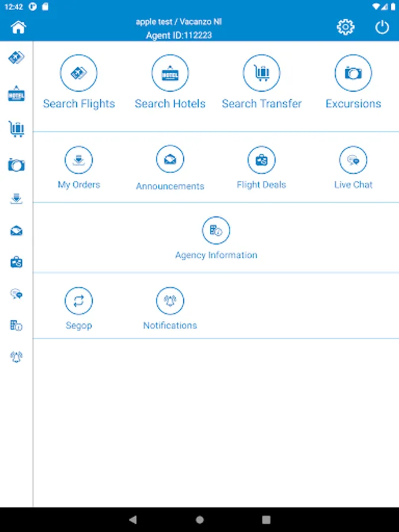Viewport: 399px width, 532px height.
Task: Tap the Flight Deals circle icon
Action: pos(262,160)
